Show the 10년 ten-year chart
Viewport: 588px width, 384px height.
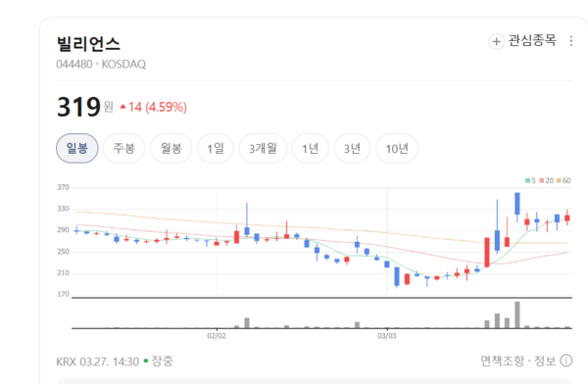pyautogui.click(x=397, y=148)
